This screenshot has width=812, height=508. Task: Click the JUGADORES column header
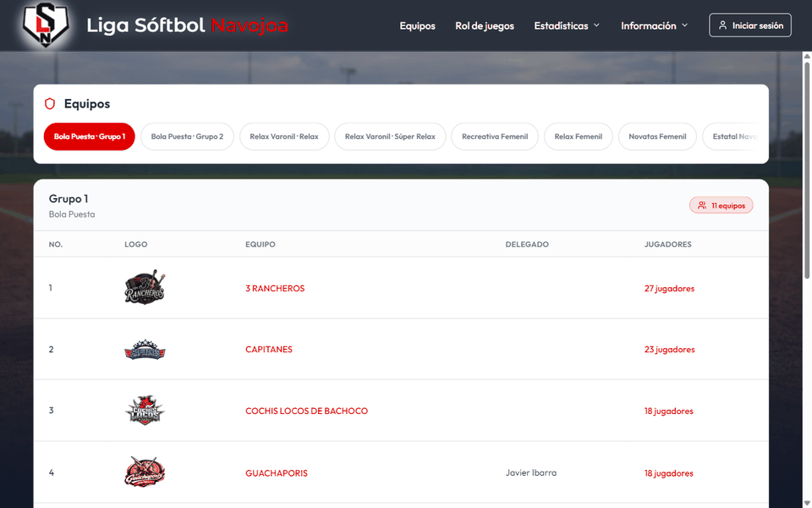pyautogui.click(x=667, y=244)
